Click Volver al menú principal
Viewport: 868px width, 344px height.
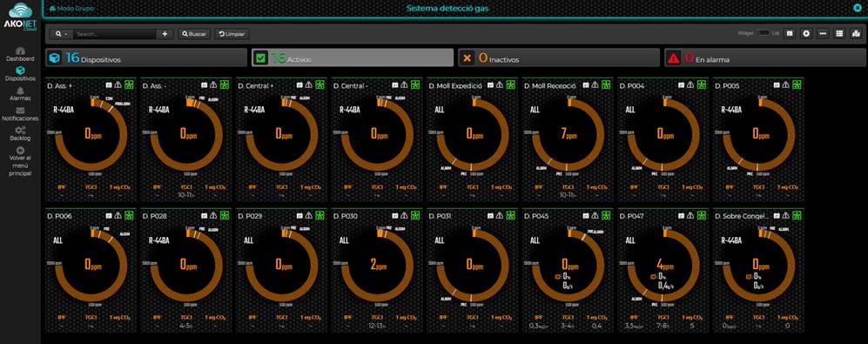click(20, 161)
